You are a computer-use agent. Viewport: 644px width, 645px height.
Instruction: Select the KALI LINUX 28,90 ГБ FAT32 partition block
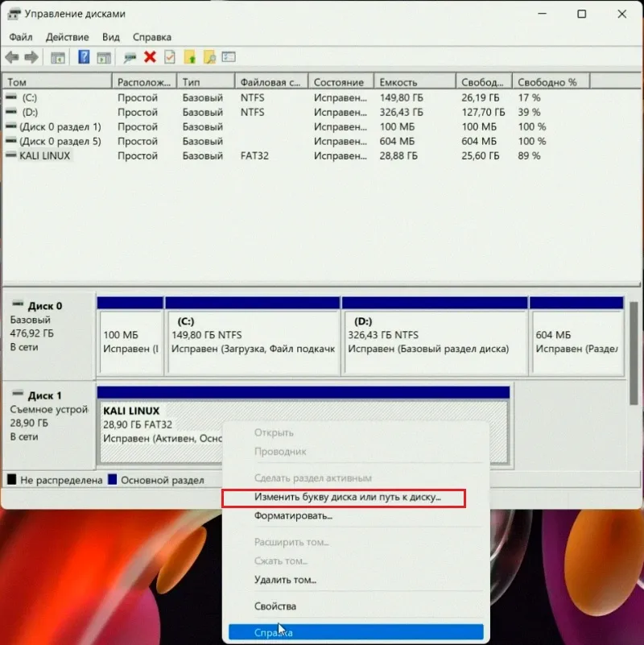point(303,426)
